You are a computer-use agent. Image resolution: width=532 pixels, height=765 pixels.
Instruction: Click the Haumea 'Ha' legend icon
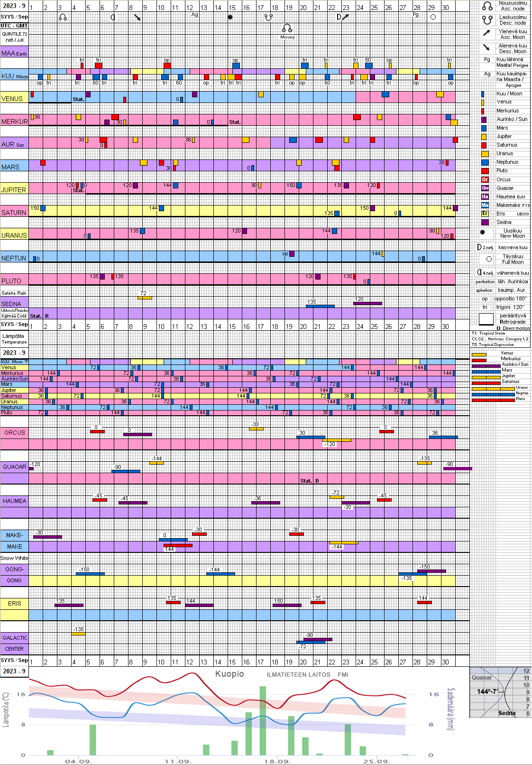(x=485, y=196)
